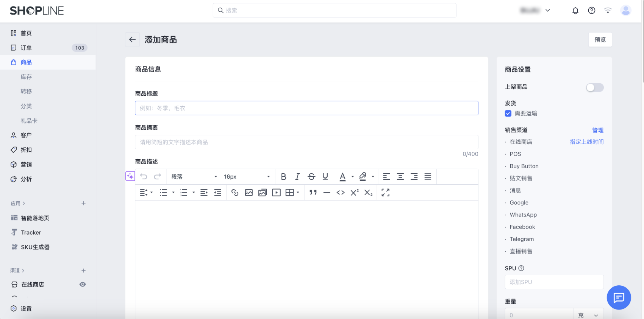Add a new channel with plus
Screen dimensions: 644x319
tap(84, 270)
